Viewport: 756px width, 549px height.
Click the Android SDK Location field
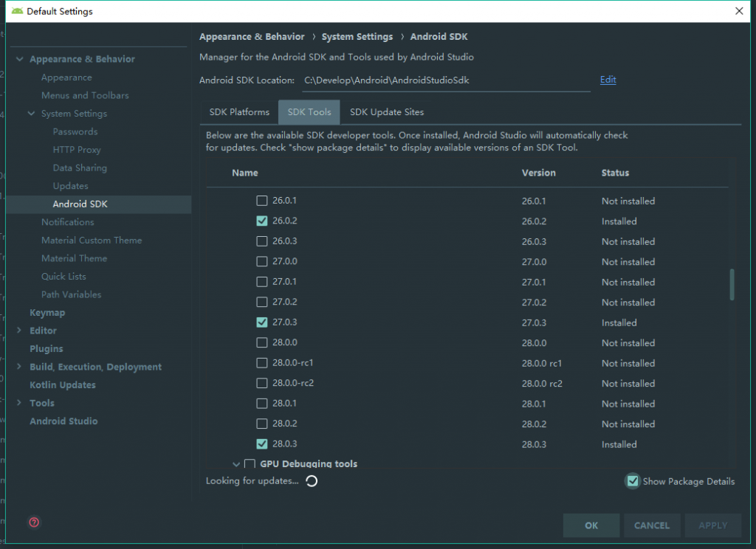[446, 80]
